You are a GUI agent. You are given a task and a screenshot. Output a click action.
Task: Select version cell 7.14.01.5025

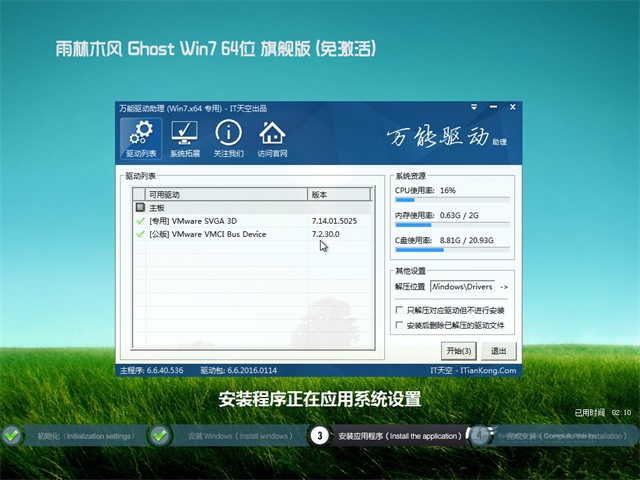pyautogui.click(x=334, y=221)
